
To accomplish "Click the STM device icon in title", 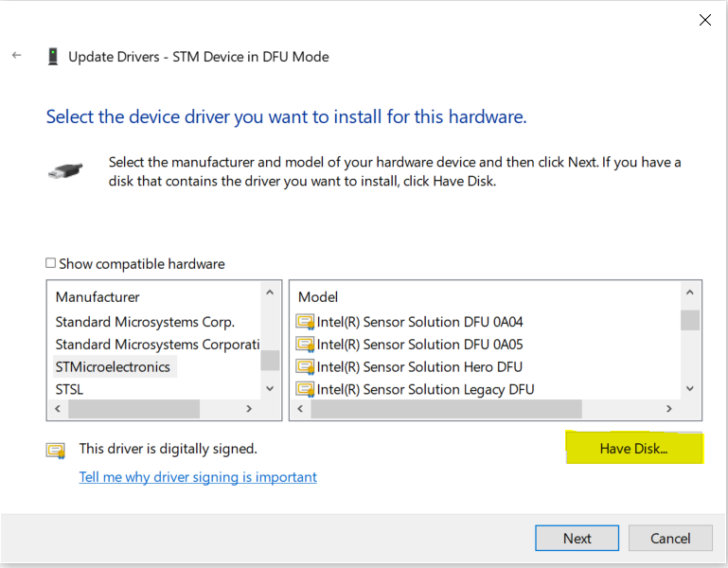I will point(53,57).
